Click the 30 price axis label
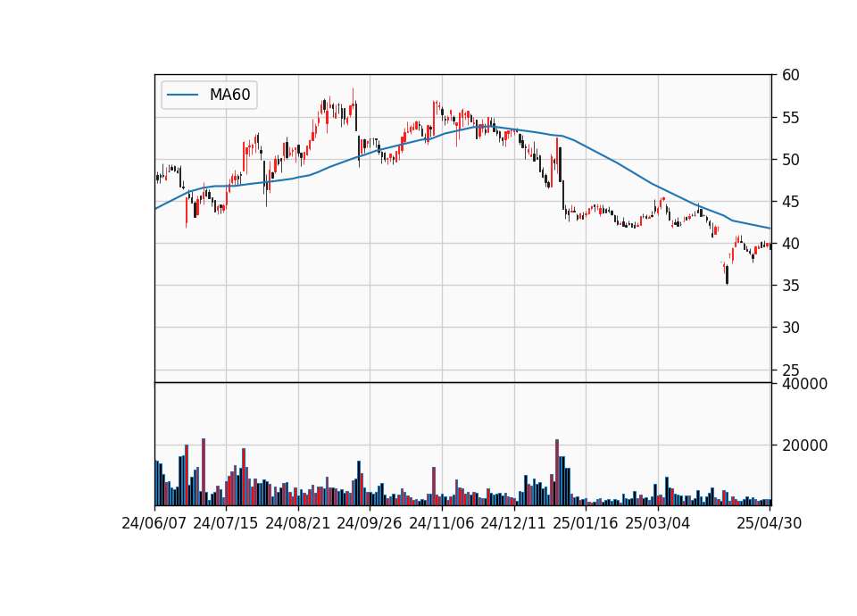 790,328
